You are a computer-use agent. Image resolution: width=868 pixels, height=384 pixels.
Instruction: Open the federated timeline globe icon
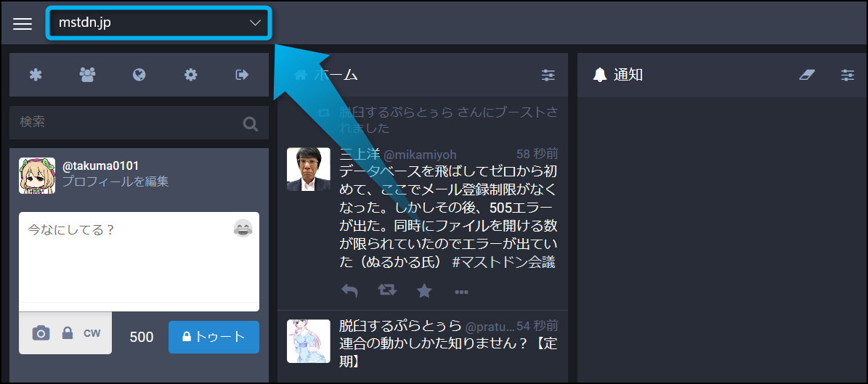[139, 75]
